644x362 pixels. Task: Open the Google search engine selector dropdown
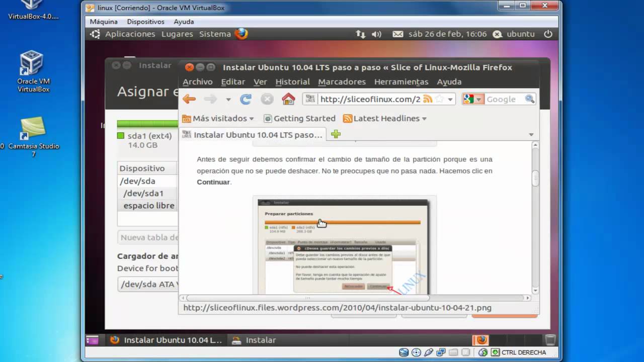(x=473, y=99)
